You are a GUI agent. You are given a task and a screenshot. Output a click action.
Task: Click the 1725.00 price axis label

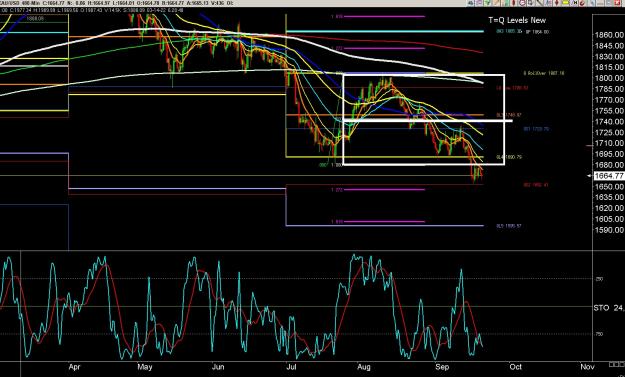coord(609,132)
